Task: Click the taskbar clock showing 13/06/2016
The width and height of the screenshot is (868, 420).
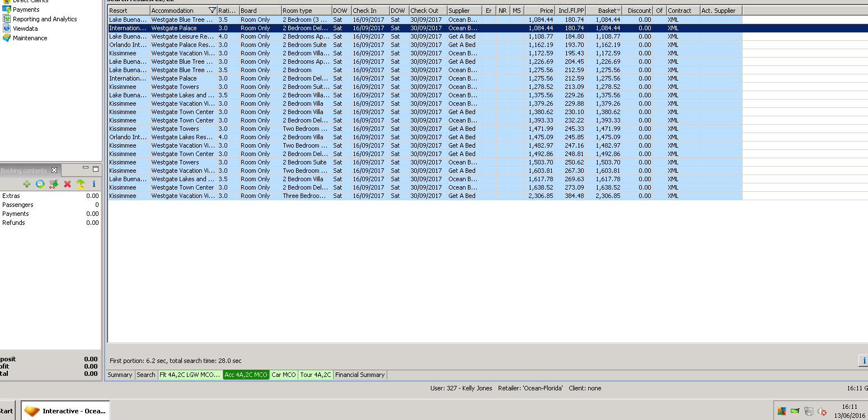Action: click(849, 411)
